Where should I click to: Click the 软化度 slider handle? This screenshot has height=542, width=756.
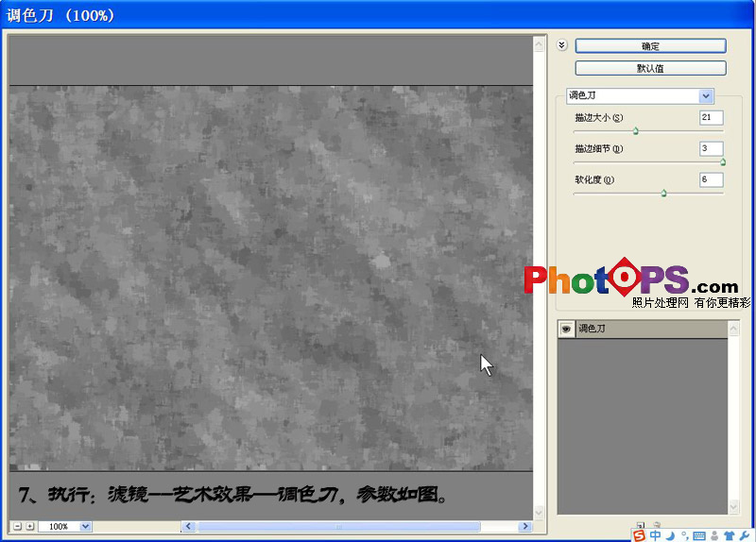coord(664,194)
